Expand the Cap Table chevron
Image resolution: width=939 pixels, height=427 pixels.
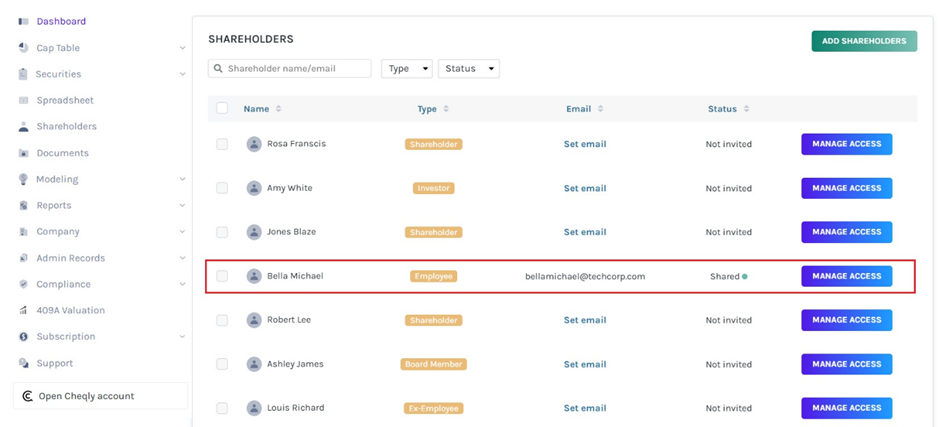pos(182,48)
